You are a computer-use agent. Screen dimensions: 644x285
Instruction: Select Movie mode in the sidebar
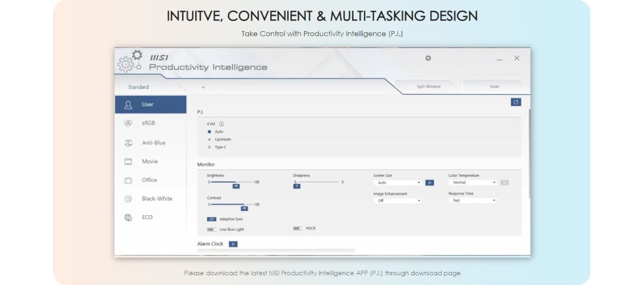pos(151,162)
